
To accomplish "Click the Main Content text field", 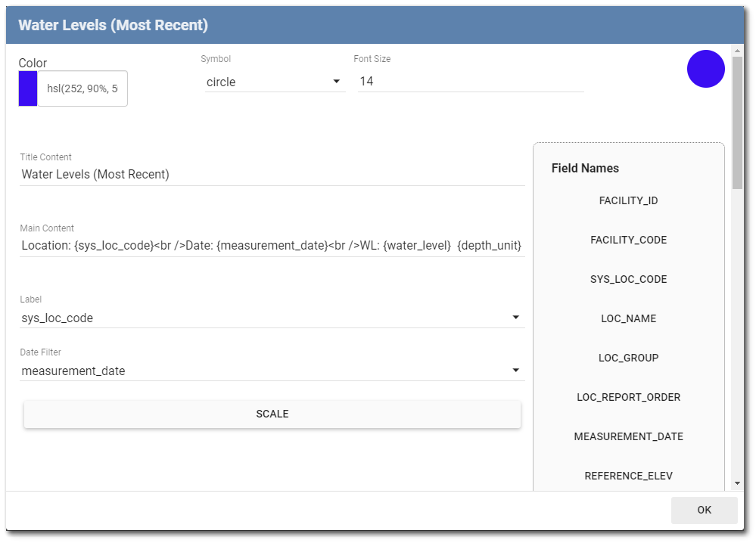I will (272, 246).
